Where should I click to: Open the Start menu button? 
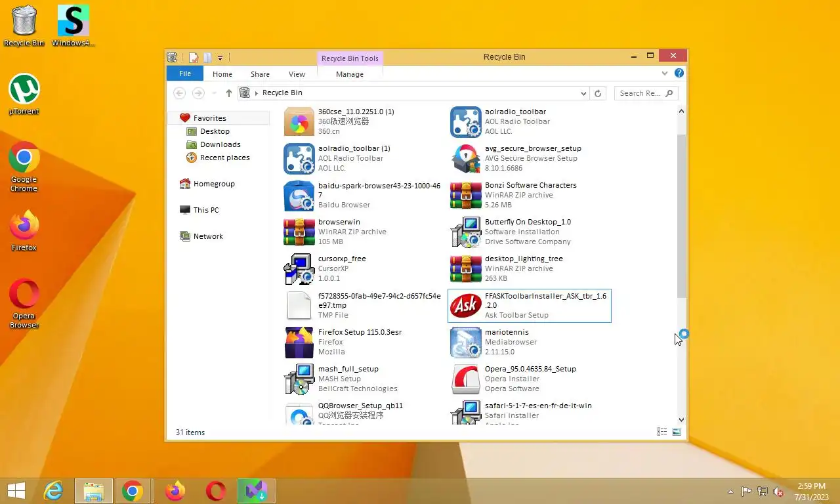pyautogui.click(x=16, y=491)
